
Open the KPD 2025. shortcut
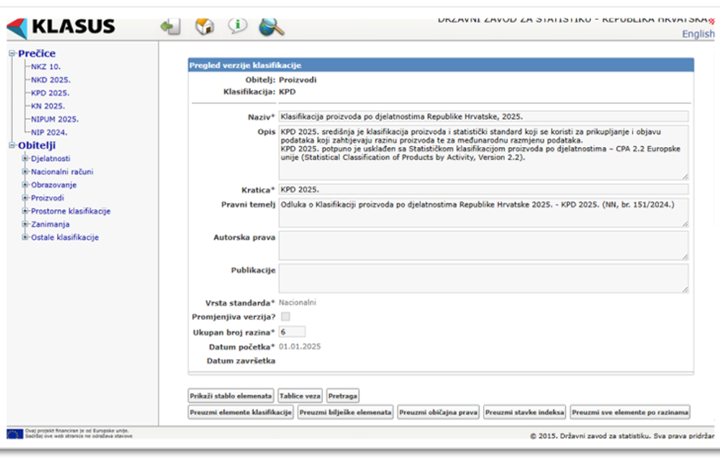coord(50,93)
